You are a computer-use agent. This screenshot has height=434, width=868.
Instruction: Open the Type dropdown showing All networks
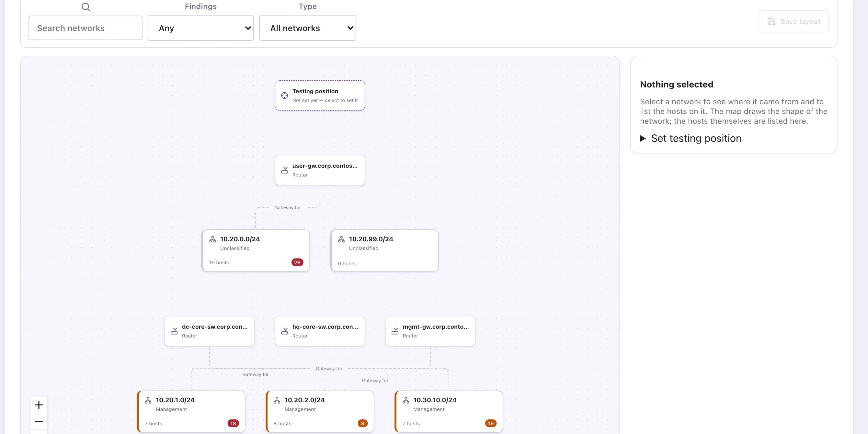pyautogui.click(x=307, y=28)
